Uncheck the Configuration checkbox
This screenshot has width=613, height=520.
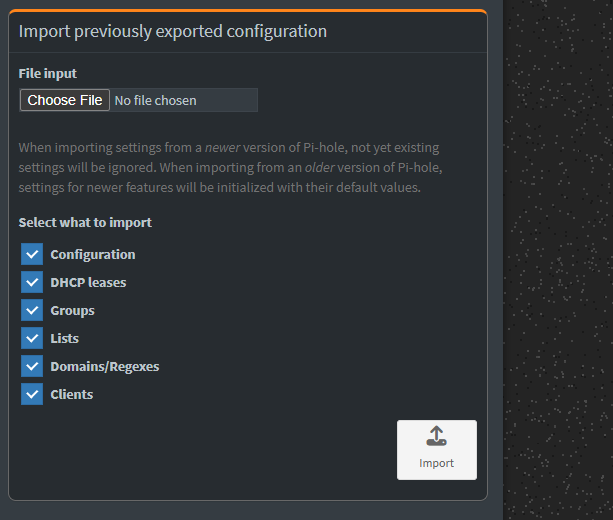click(x=32, y=254)
